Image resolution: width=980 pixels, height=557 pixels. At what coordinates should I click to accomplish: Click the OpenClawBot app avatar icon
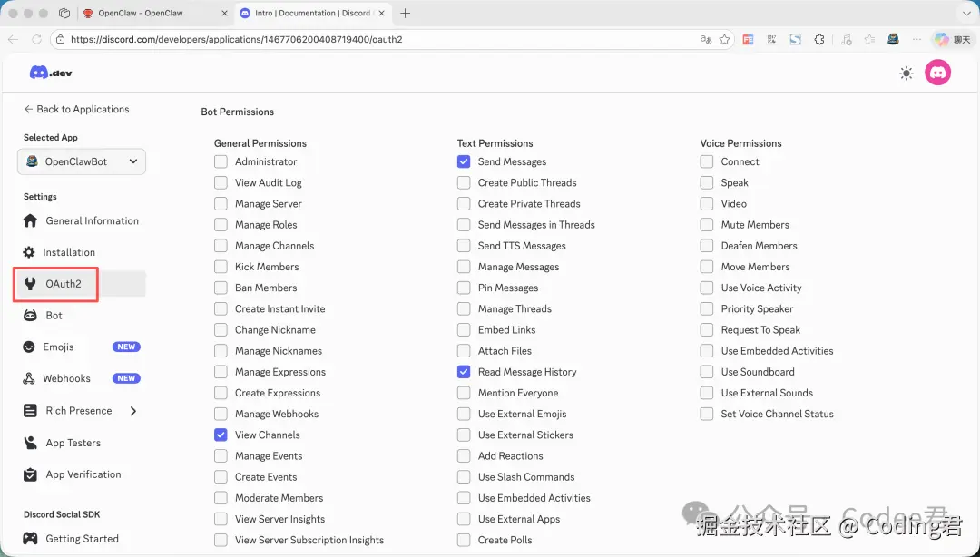(32, 161)
